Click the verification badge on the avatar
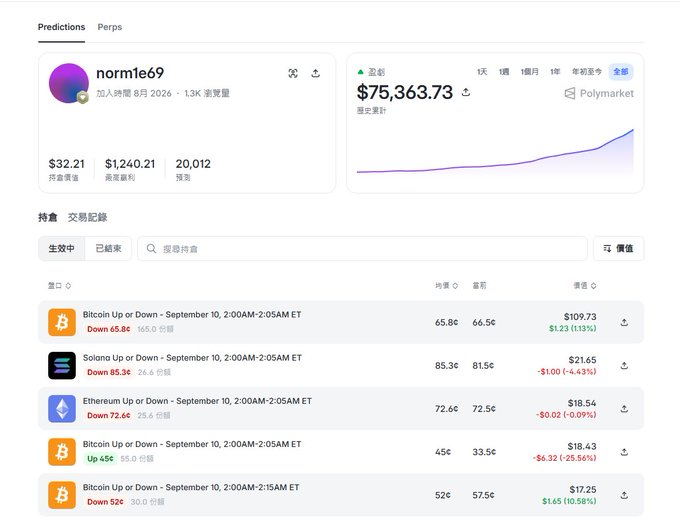 (83, 98)
